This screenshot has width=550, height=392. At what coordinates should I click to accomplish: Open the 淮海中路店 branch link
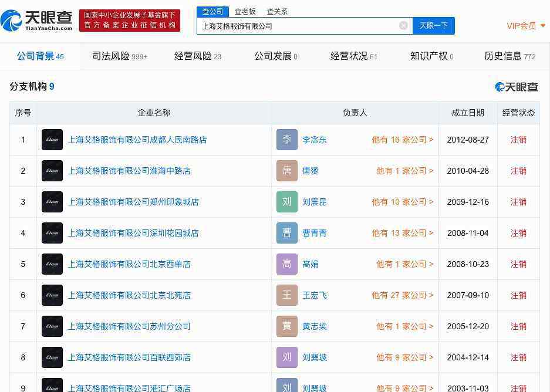pos(129,171)
